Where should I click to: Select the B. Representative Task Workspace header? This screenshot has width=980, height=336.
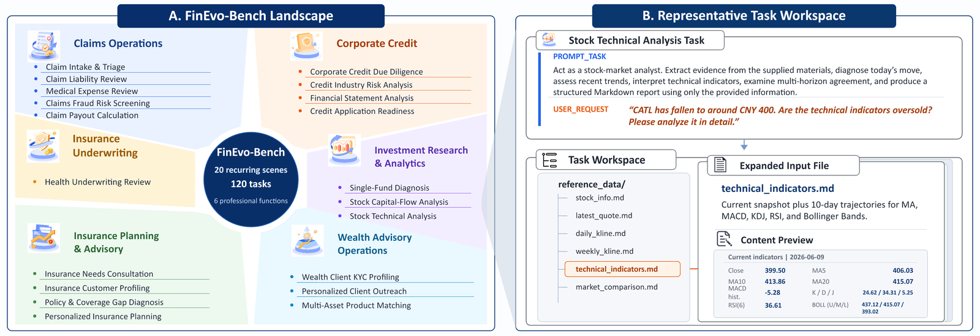(x=744, y=16)
